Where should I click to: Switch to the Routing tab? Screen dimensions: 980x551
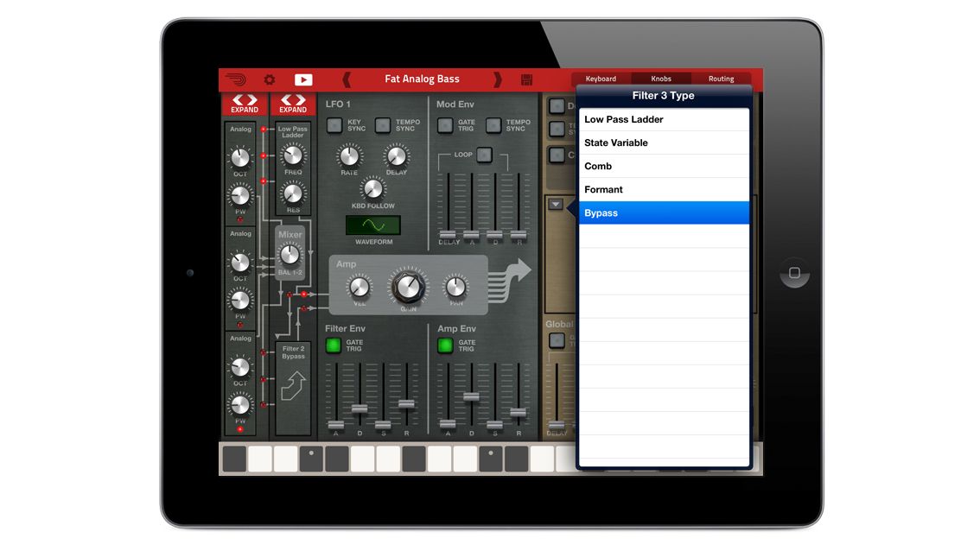[722, 78]
